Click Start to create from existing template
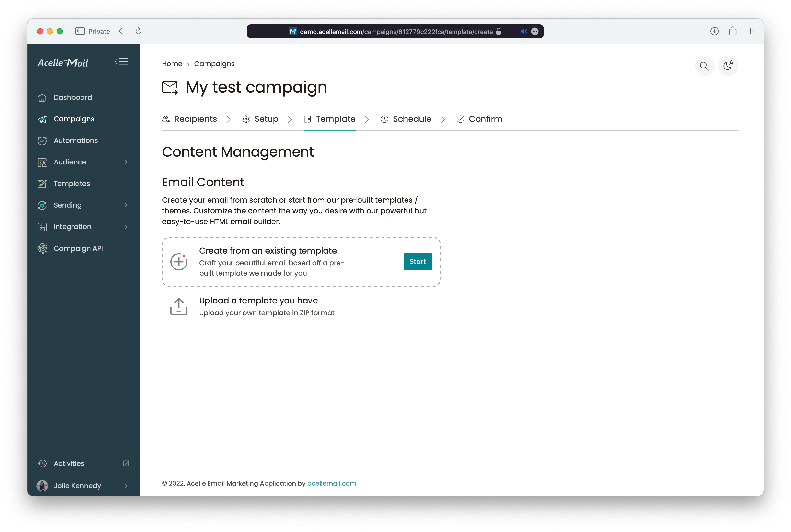 pos(417,261)
